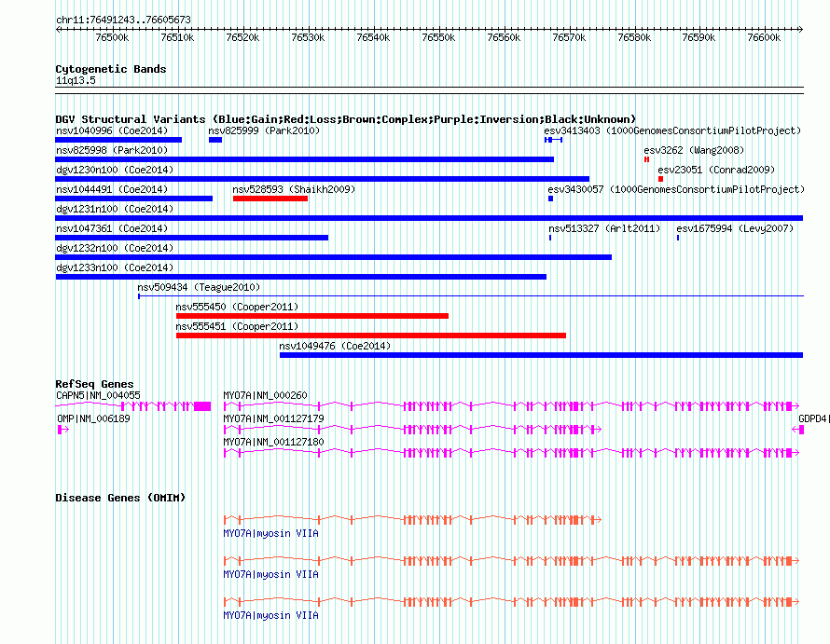Open MYO7A|NM_000260 transcript
The image size is (830, 644).
[511, 405]
